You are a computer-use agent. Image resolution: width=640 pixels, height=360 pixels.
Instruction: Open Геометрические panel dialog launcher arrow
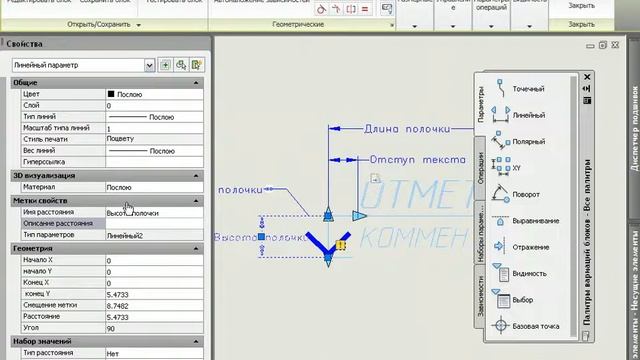point(392,25)
